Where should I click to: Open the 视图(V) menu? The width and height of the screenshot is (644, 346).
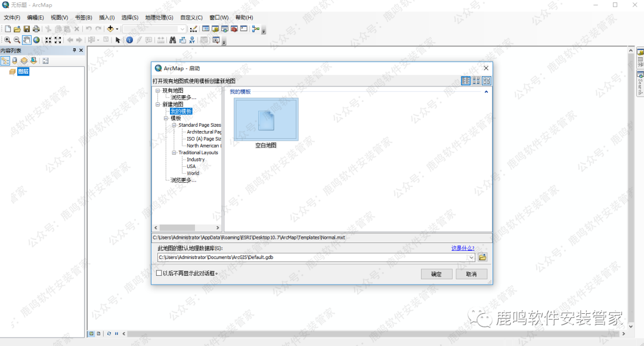point(59,18)
